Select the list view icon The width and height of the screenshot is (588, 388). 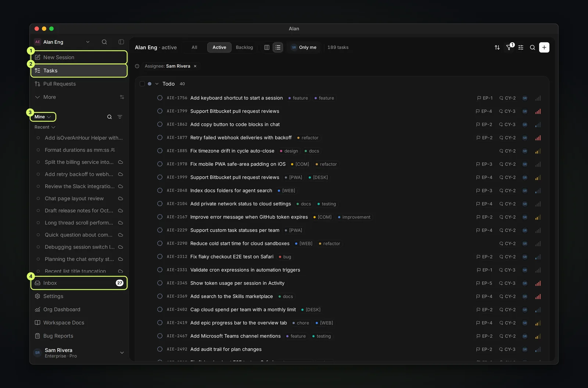(278, 47)
